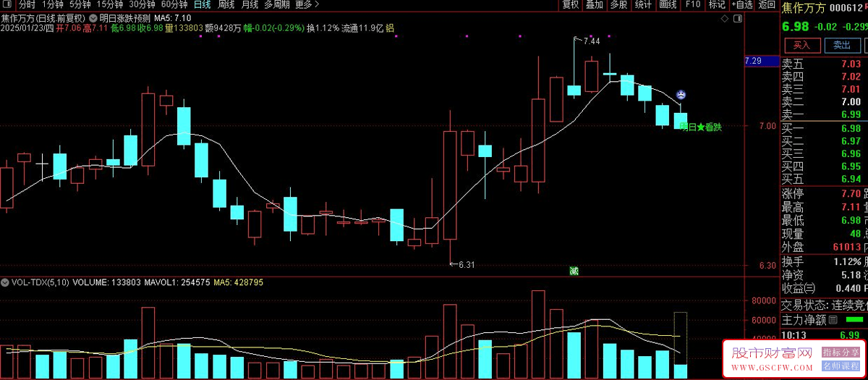Expand the 更多 periods menu
This screenshot has height=380, width=868.
(307, 4)
